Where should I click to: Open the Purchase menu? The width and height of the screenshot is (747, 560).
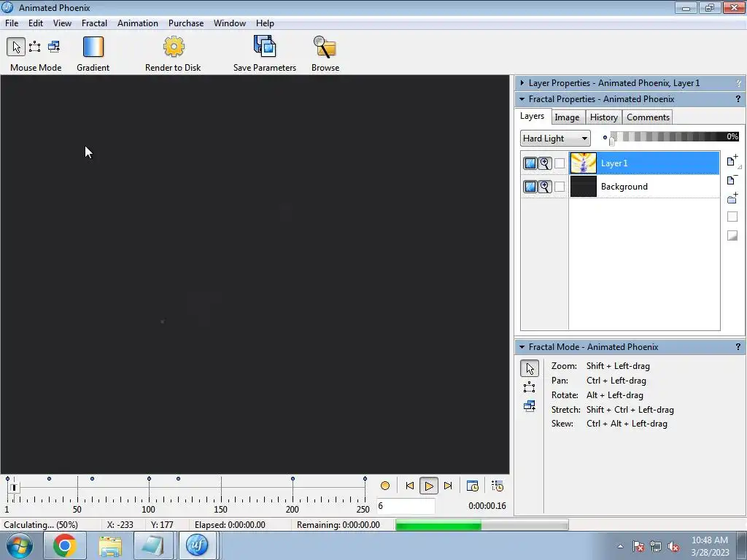tap(186, 23)
